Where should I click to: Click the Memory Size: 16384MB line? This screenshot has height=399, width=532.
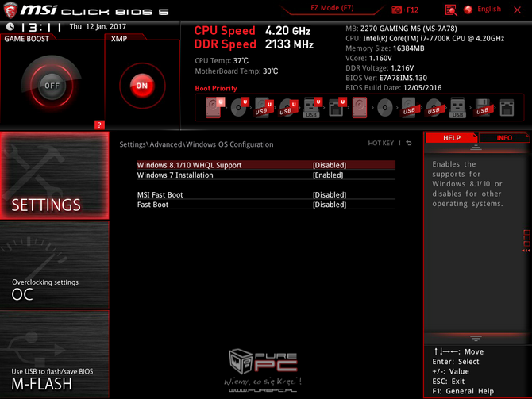(x=385, y=48)
